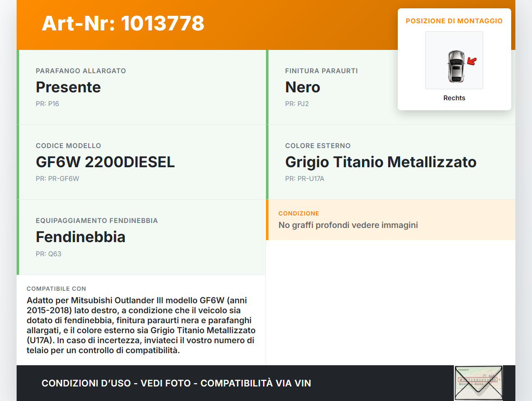Select the 'Nero' bumper finish value
The height and width of the screenshot is (401, 532).
[303, 87]
